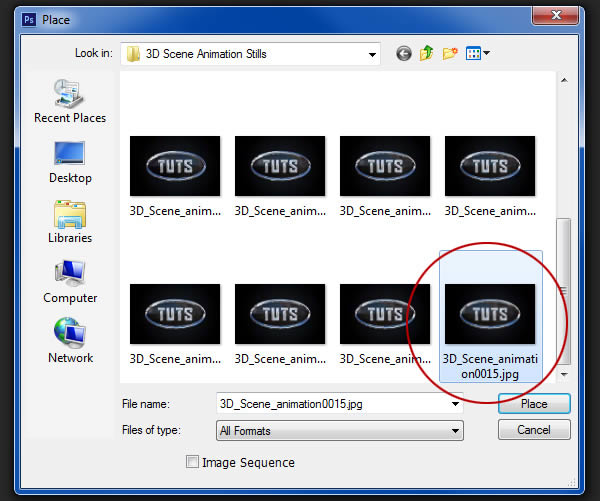Click the folder icon in Look in box
600x501 pixels.
(x=133, y=54)
